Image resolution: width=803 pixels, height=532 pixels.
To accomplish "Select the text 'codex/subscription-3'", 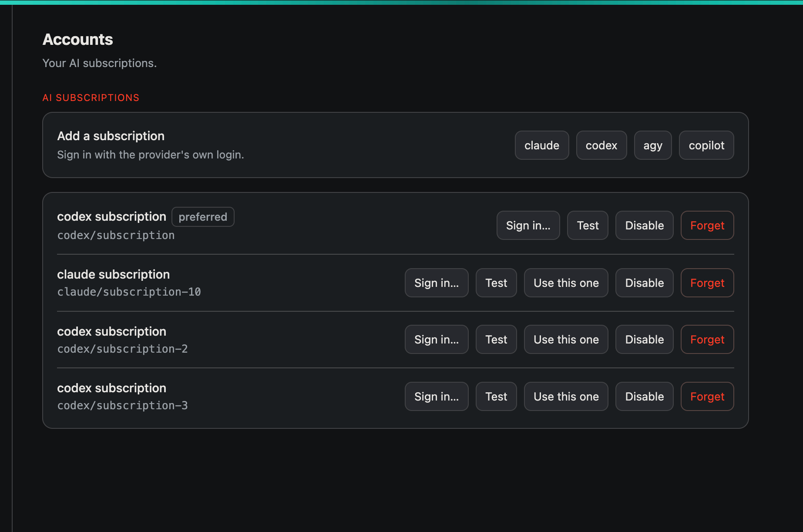I will (x=122, y=406).
